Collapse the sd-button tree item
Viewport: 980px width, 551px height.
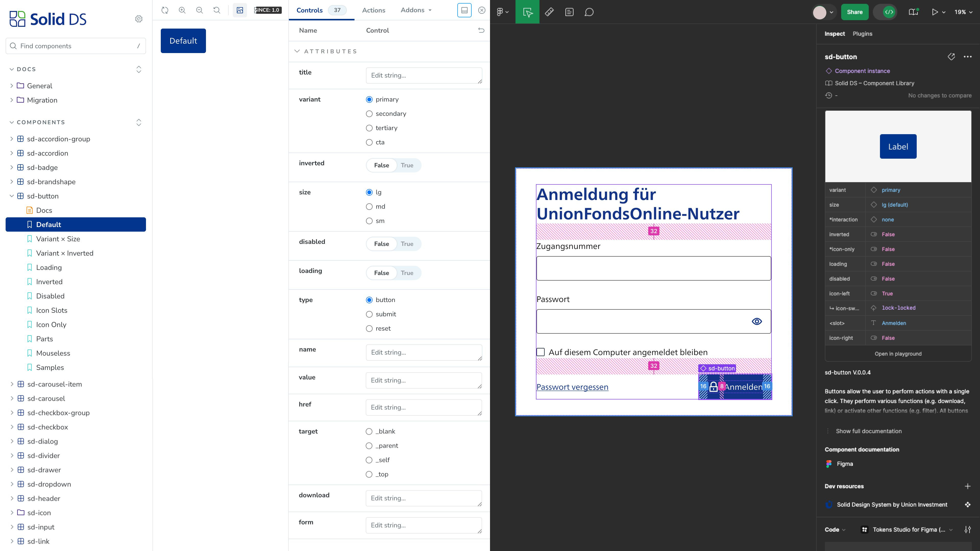(12, 196)
